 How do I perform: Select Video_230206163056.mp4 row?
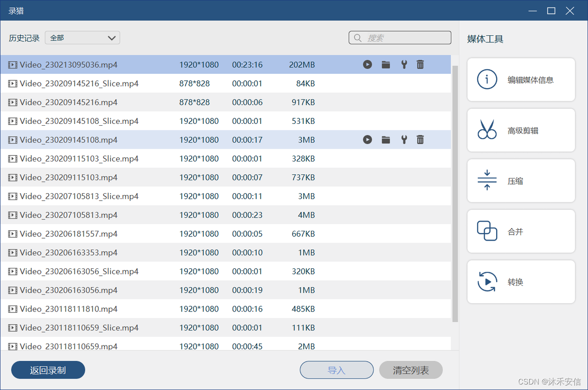225,290
